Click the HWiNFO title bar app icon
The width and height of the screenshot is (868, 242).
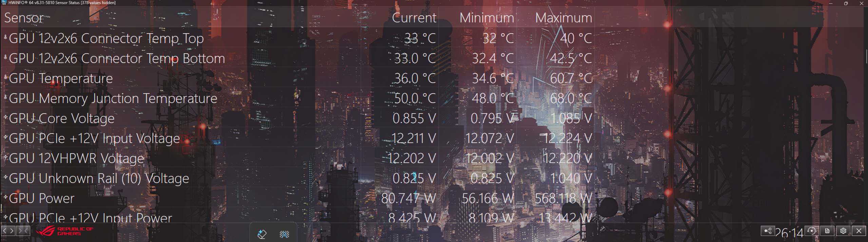pos(4,3)
